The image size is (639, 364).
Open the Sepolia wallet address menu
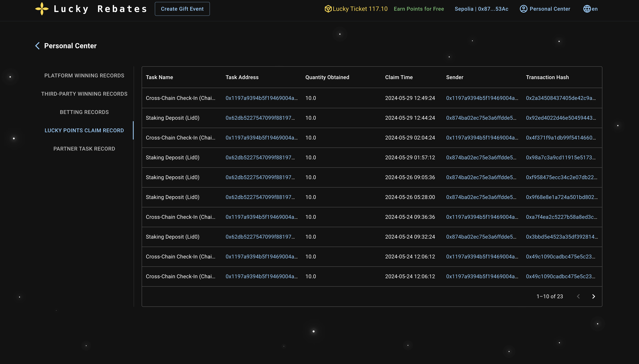pos(481,9)
